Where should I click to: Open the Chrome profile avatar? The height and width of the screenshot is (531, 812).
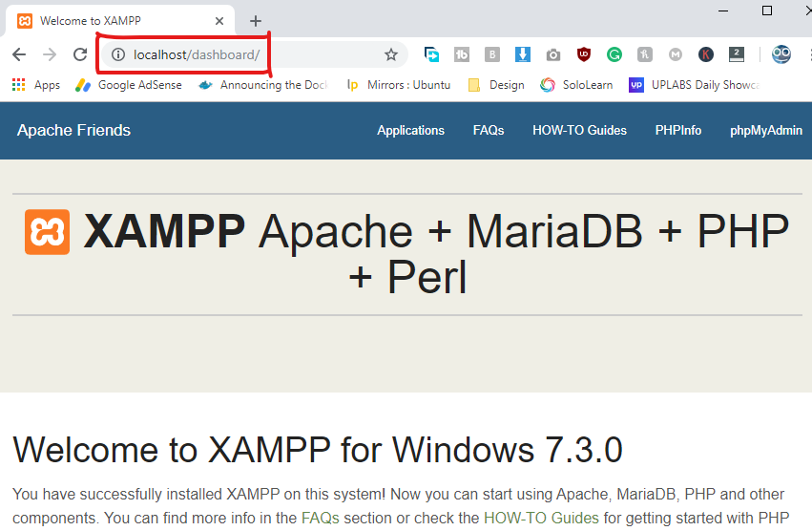(x=781, y=54)
